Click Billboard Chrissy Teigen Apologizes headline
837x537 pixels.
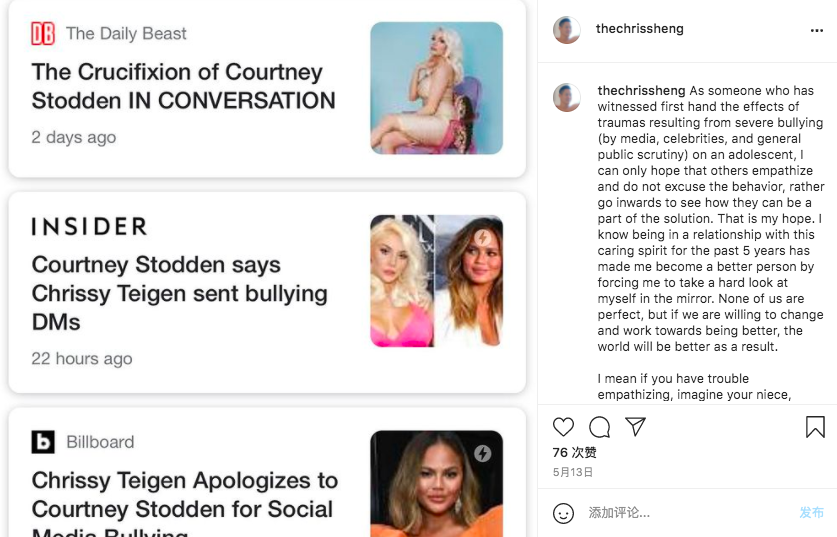[x=185, y=502]
